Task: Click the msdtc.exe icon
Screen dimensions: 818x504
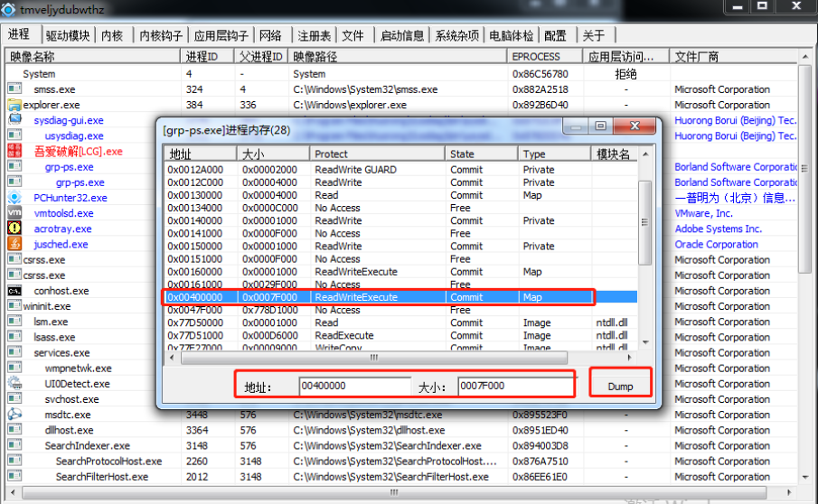Action: tap(14, 415)
